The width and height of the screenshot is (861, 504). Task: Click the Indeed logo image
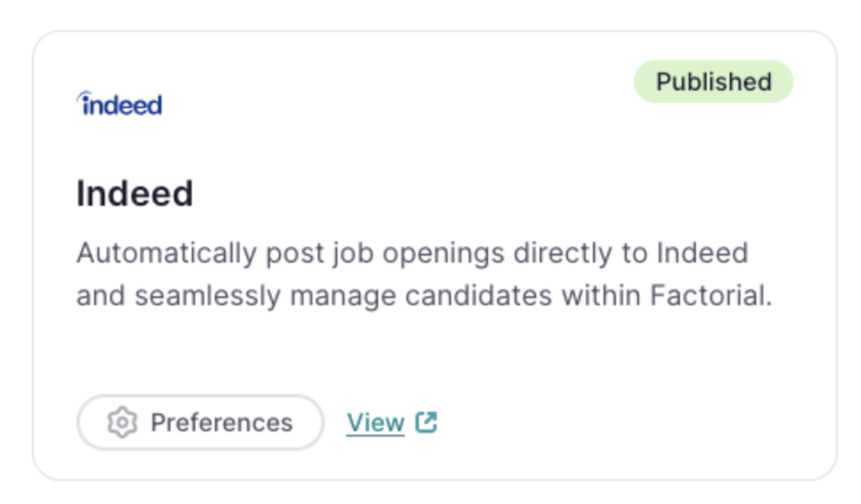pyautogui.click(x=119, y=103)
